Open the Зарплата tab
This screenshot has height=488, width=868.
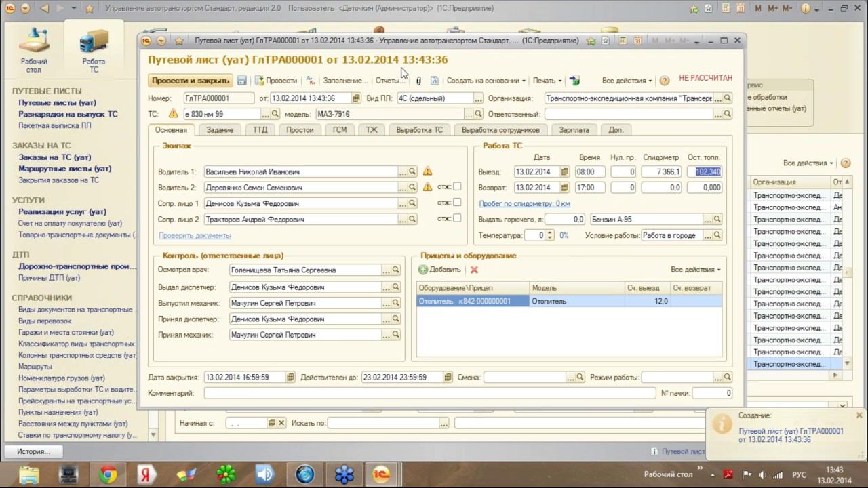(574, 129)
